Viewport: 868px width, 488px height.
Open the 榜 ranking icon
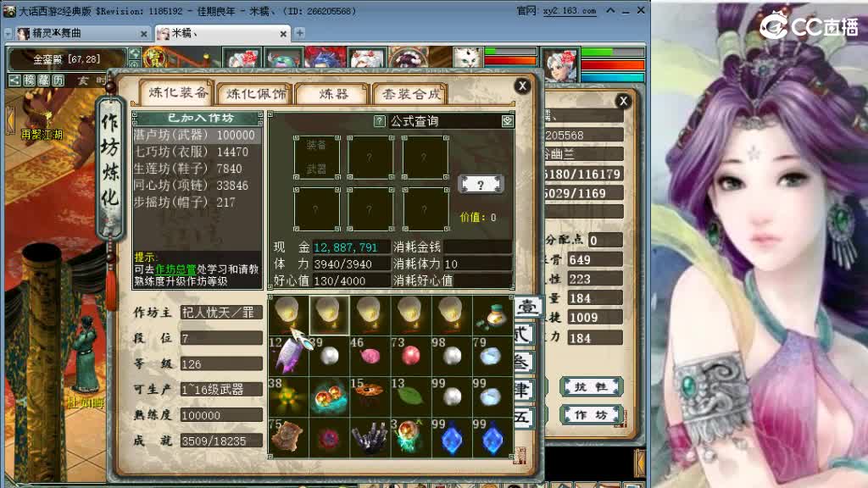pos(29,80)
